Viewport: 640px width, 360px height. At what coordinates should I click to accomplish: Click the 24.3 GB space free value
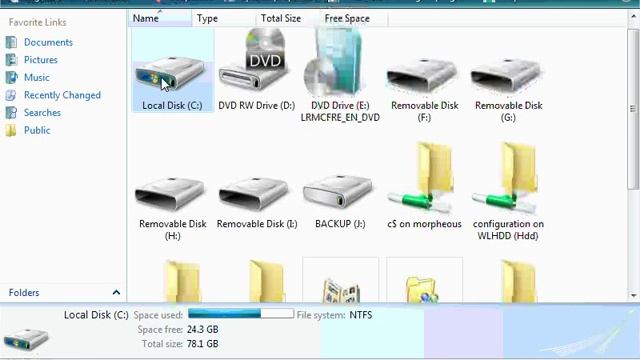click(x=202, y=329)
